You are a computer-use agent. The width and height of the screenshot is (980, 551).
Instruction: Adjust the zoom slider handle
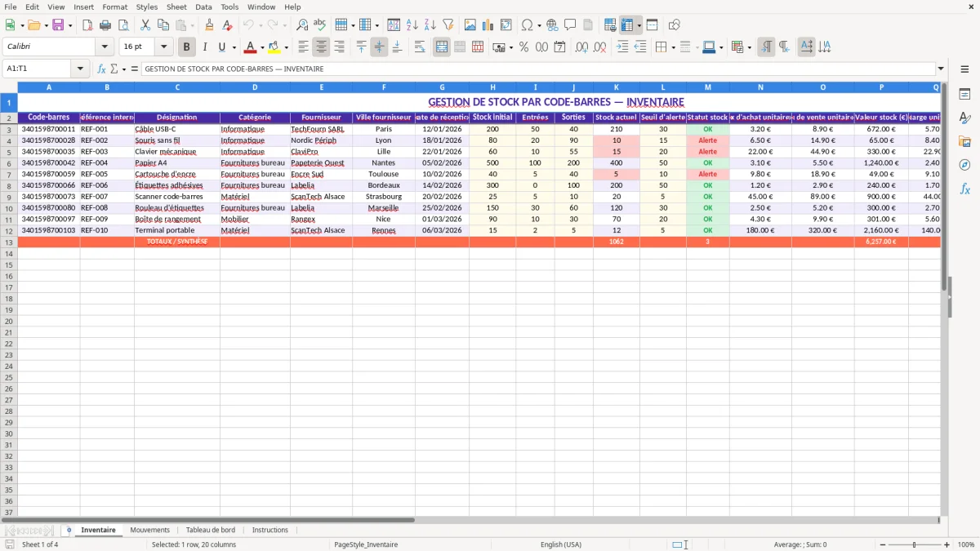pyautogui.click(x=914, y=544)
